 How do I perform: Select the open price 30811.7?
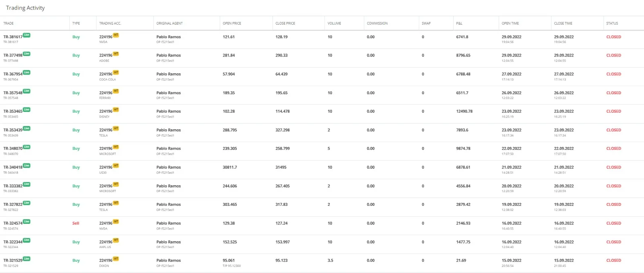230,168
